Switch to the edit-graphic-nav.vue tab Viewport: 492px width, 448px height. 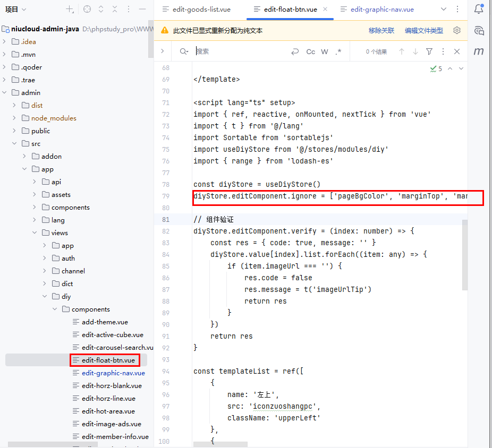point(381,9)
